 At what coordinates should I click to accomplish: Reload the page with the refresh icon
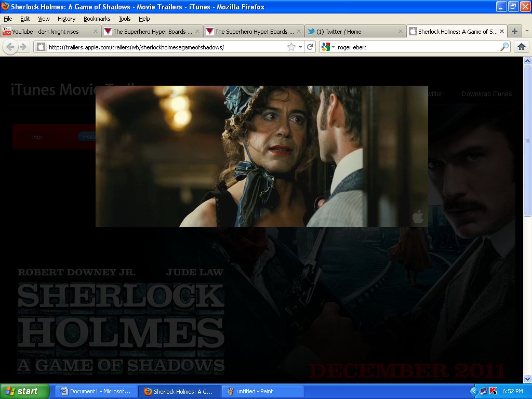click(x=310, y=47)
